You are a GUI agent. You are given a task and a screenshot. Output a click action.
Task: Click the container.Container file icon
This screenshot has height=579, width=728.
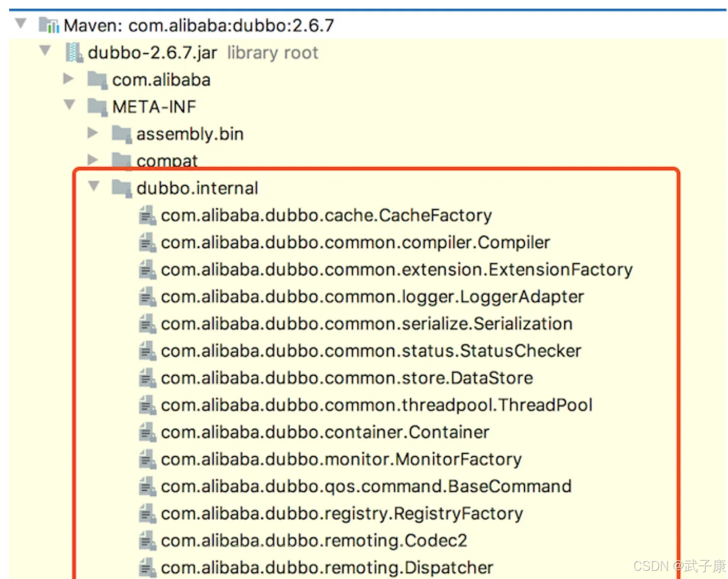click(147, 432)
